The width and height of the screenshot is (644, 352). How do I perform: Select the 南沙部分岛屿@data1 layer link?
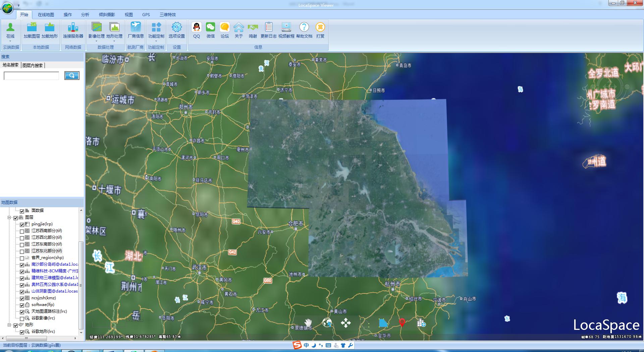coord(55,264)
